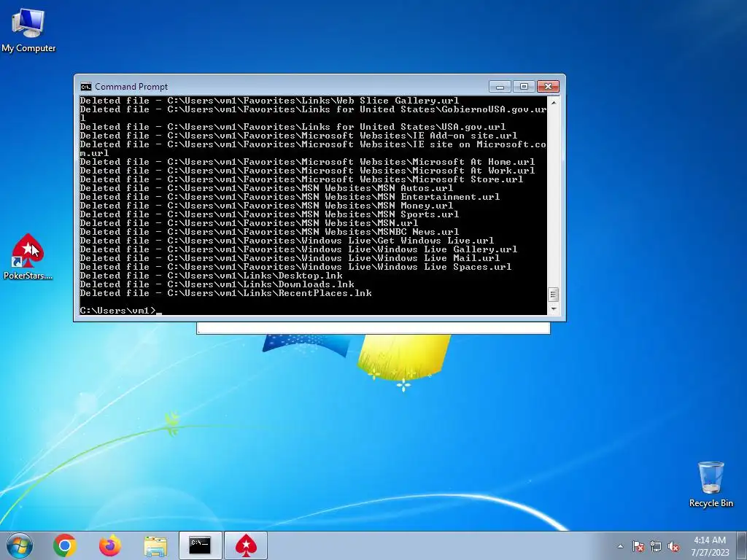
Task: Click the line ending USA.gov.url
Action: click(x=293, y=127)
